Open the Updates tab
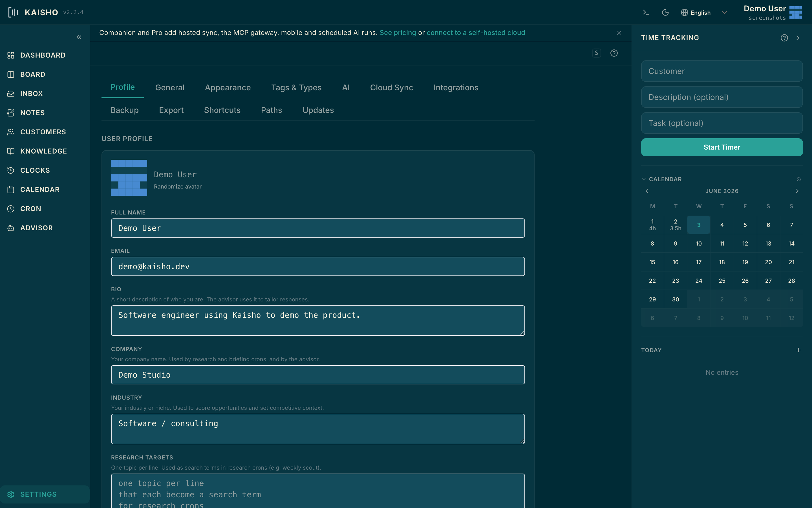 click(318, 110)
